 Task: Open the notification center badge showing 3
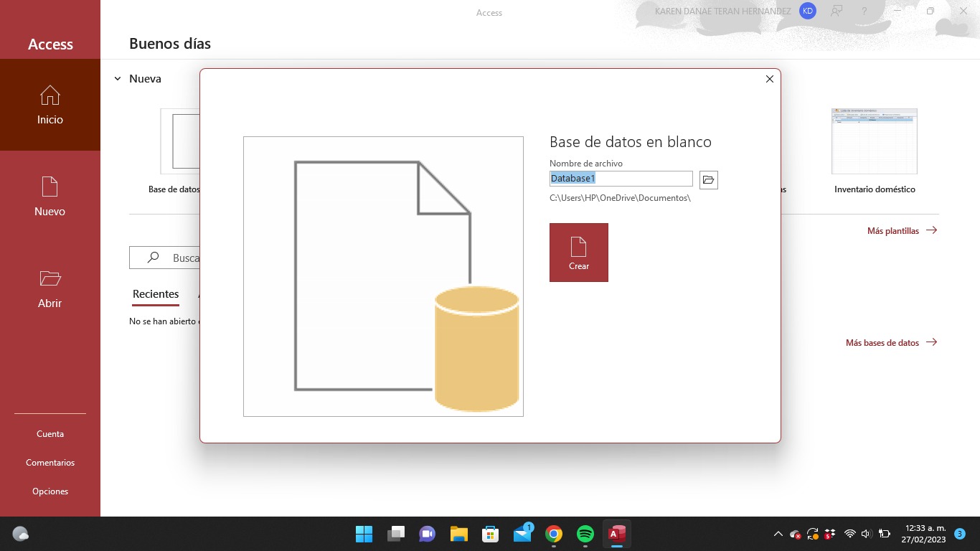click(x=960, y=534)
